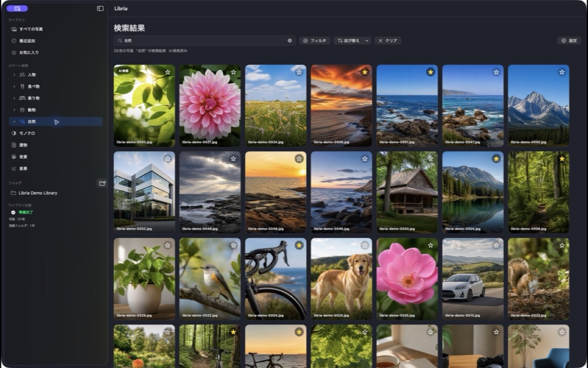The image size is (588, 368).
Task: Click the 29枚の写真 result count text
Action: point(123,51)
